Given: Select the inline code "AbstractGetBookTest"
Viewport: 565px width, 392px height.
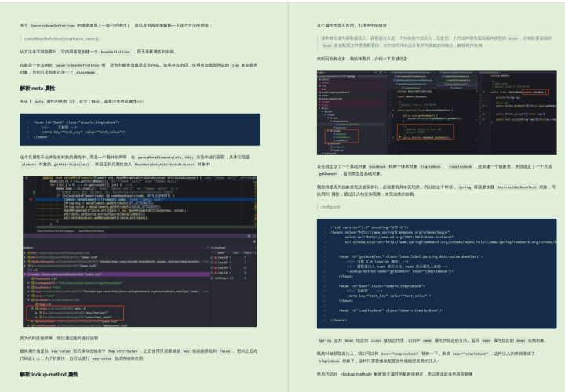Looking at the screenshot, I should (516, 187).
